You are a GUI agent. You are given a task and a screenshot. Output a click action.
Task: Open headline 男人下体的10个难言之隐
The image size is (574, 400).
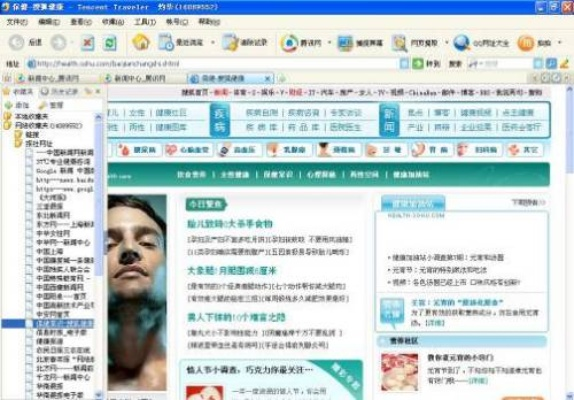[236, 317]
